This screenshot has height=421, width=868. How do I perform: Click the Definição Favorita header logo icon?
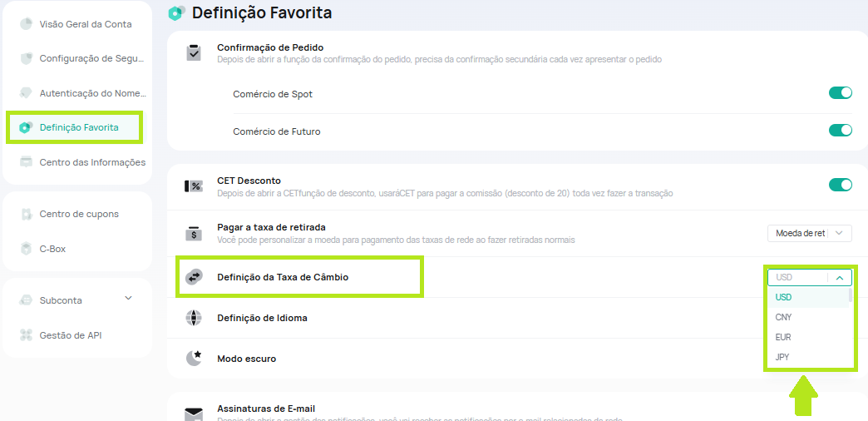click(176, 12)
